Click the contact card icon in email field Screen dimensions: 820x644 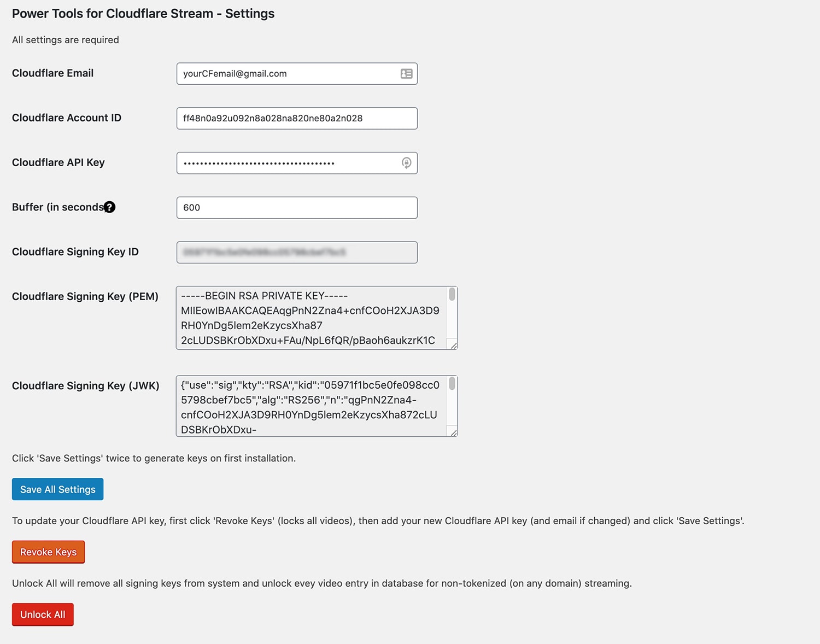(x=406, y=74)
